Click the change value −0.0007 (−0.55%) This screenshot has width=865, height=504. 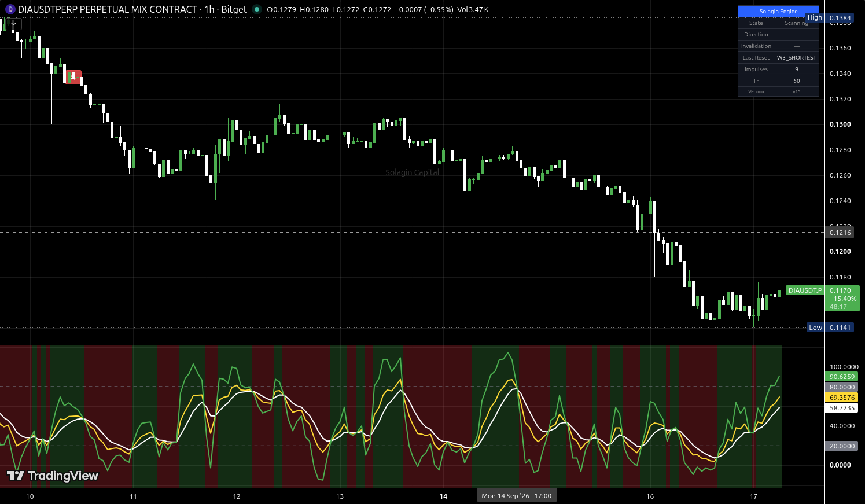(x=424, y=10)
